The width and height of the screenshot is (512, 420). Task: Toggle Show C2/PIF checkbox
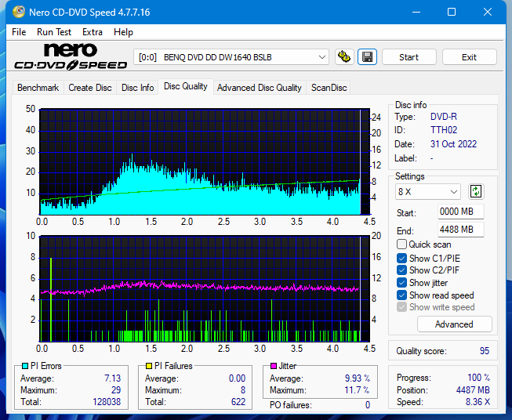401,270
